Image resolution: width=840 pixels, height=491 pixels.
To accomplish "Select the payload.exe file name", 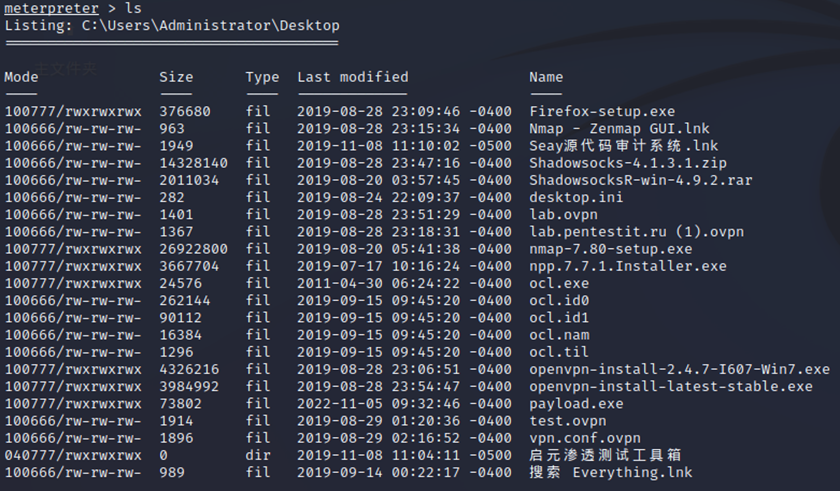I will coord(576,404).
